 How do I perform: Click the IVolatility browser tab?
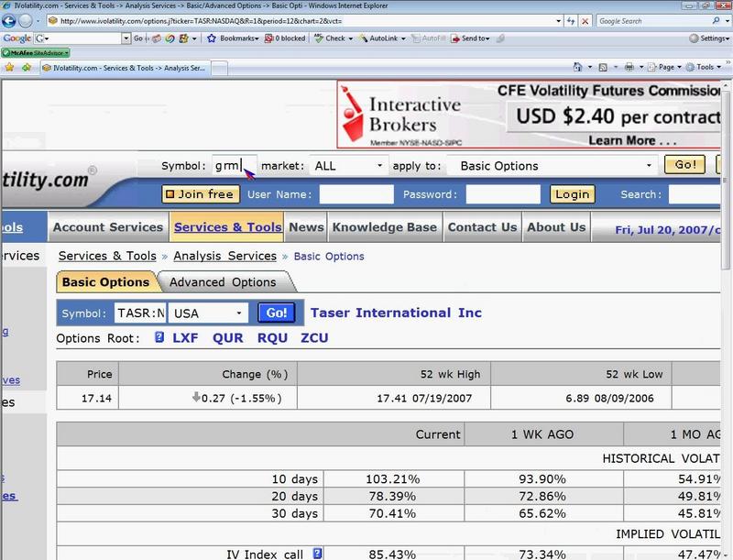pos(125,68)
